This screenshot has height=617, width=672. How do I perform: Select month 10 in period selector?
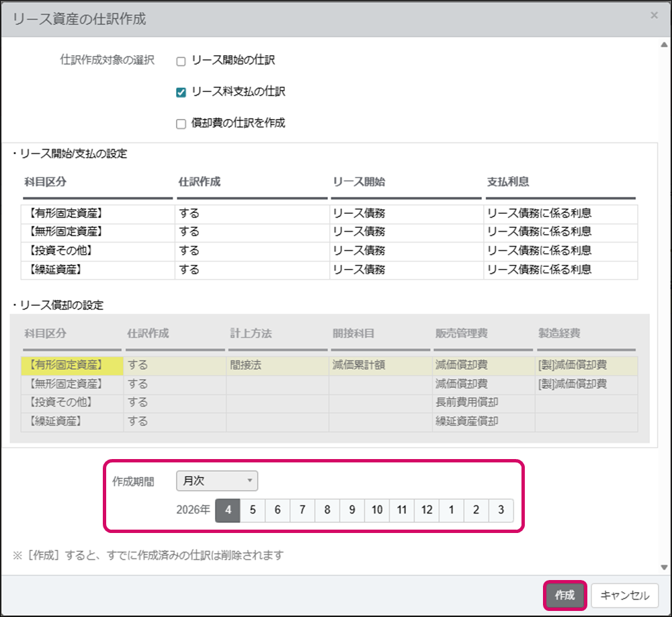point(377,510)
